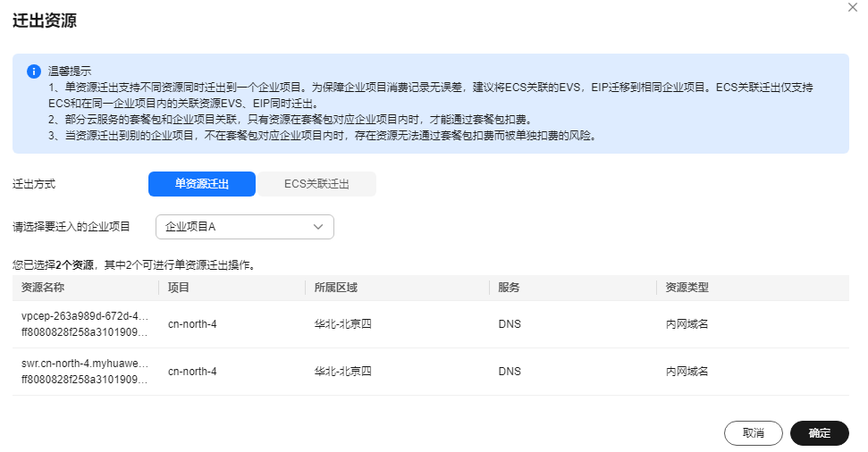Switch to ECS关联迁出 migration mode
The width and height of the screenshot is (868, 452).
316,184
